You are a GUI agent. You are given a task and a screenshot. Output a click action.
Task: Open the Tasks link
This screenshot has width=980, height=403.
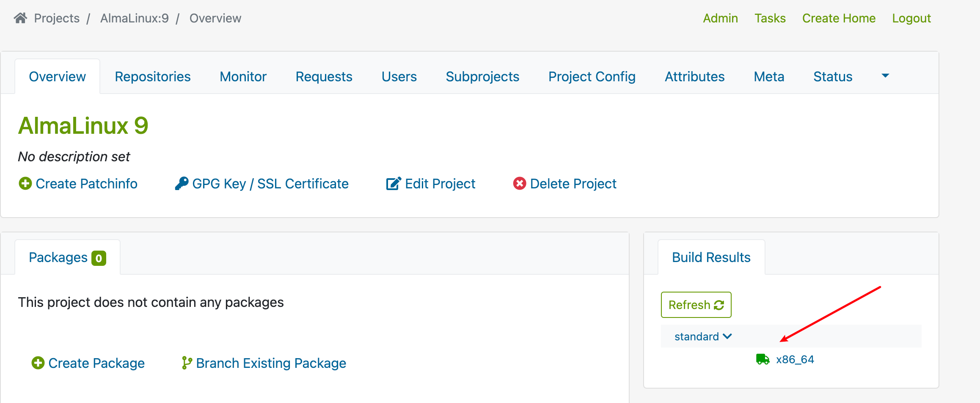[770, 18]
